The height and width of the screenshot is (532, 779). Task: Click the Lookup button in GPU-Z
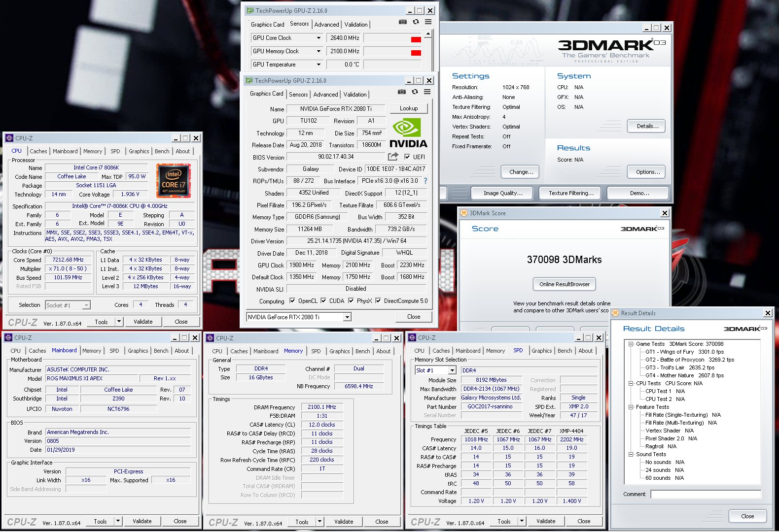point(409,108)
